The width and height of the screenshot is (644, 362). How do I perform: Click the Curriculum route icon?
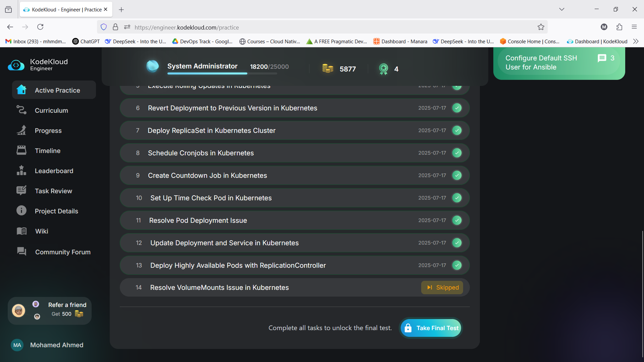[x=21, y=110]
